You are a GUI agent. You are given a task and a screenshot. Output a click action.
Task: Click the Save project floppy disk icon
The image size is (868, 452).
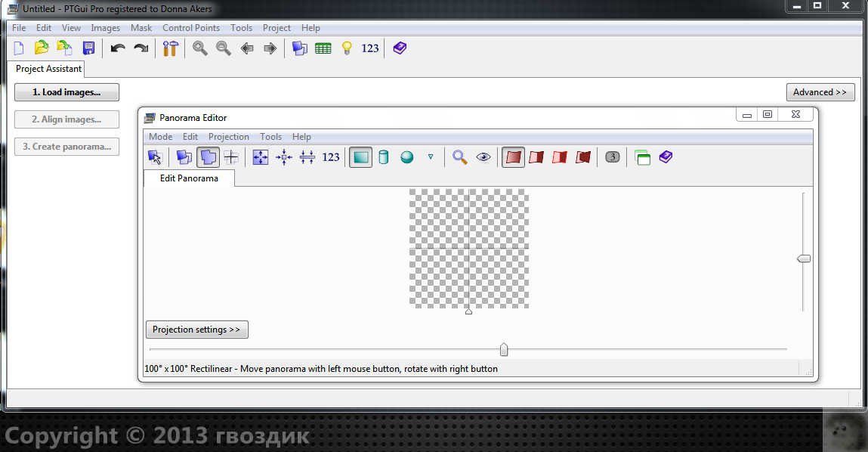(88, 48)
